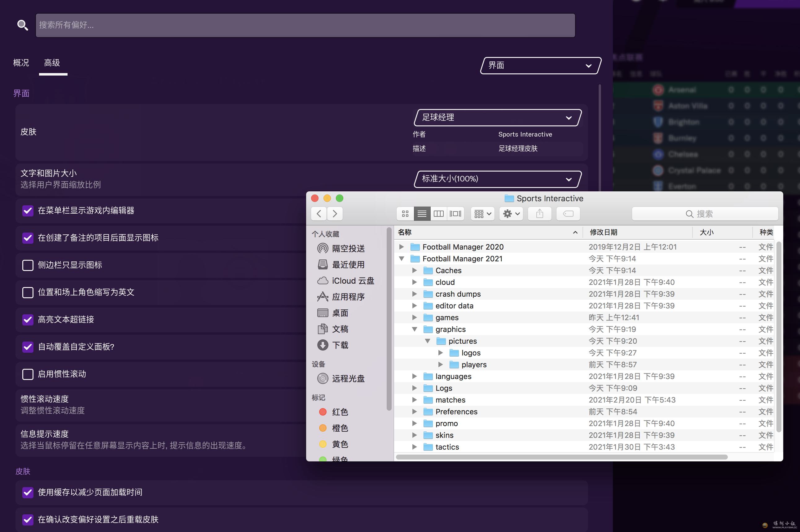800x532 pixels.
Task: Click the Finder edit tags icon
Action: [568, 214]
